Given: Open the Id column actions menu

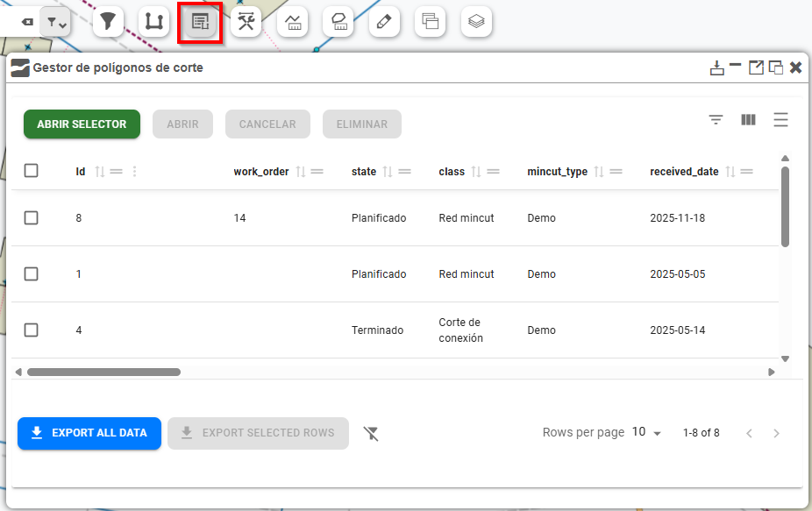Looking at the screenshot, I should pyautogui.click(x=134, y=172).
